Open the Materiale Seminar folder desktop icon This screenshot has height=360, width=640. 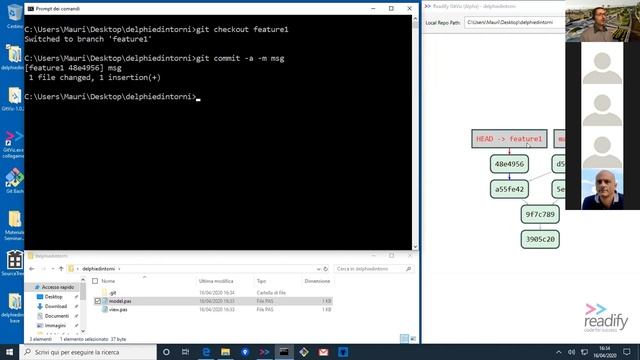[x=15, y=225]
